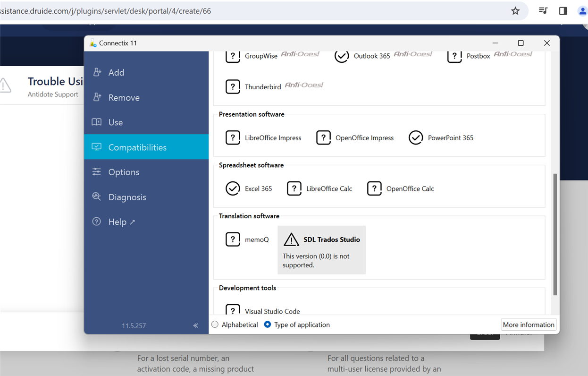The image size is (588, 376).
Task: Click the Help question mark icon
Action: coord(97,222)
